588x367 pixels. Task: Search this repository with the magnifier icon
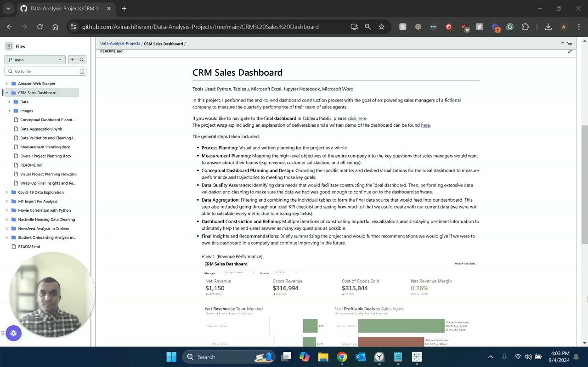(82, 60)
